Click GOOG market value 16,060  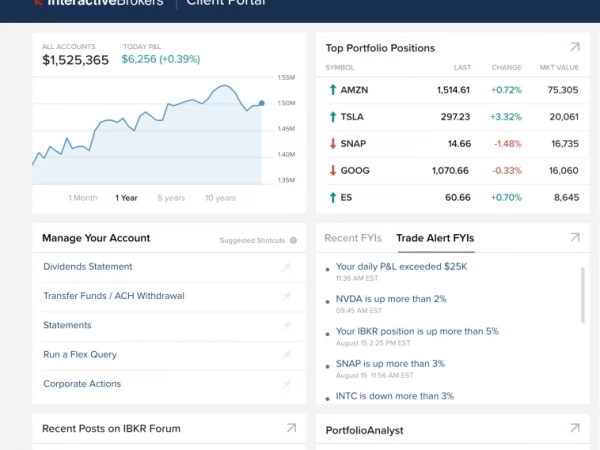pos(564,170)
